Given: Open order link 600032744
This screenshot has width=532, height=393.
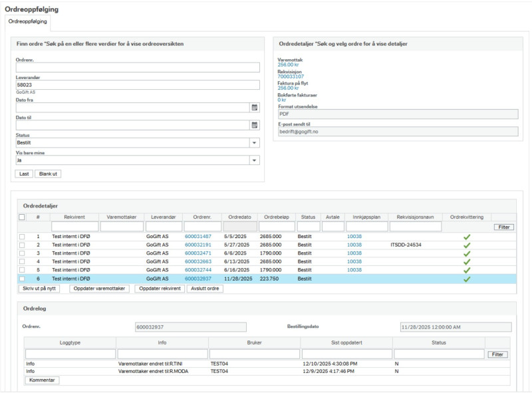Looking at the screenshot, I should click(198, 270).
